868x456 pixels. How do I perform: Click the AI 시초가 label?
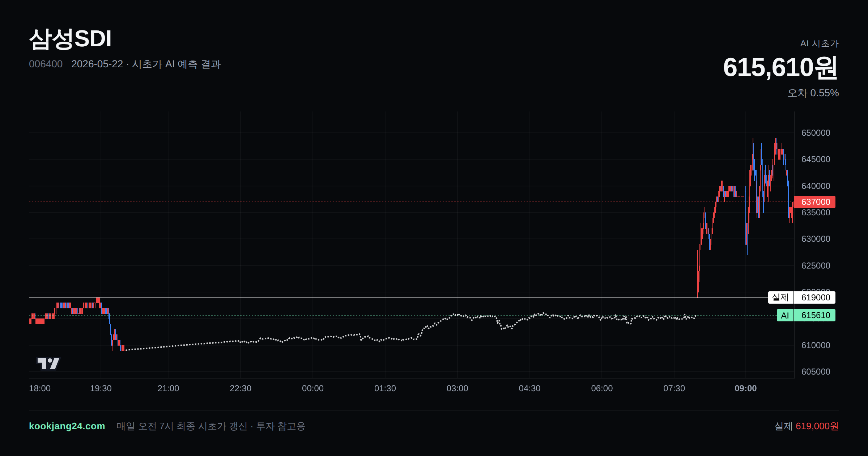pos(819,43)
